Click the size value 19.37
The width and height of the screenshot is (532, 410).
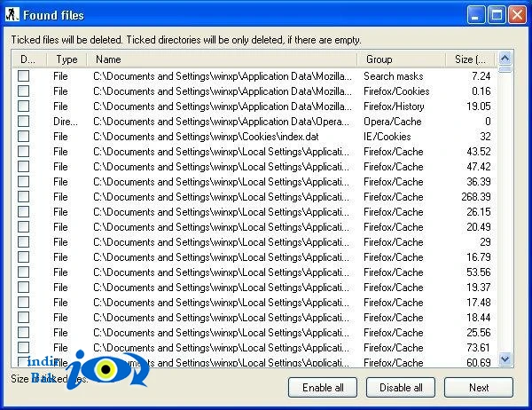(479, 288)
